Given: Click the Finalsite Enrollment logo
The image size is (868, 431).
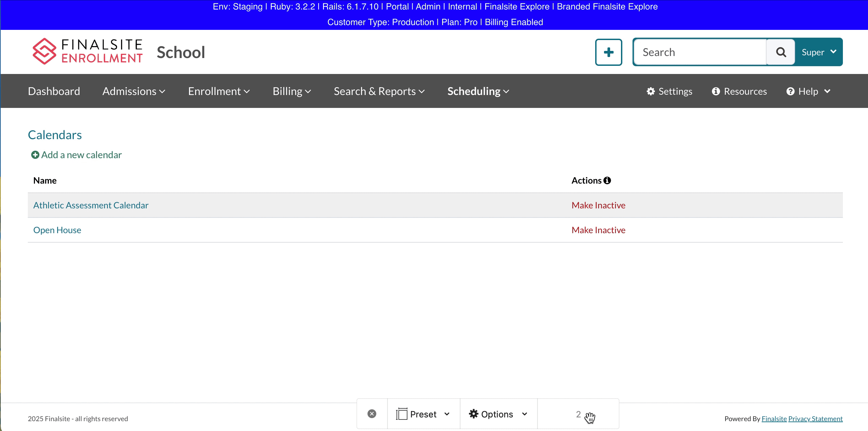Looking at the screenshot, I should pos(87,52).
